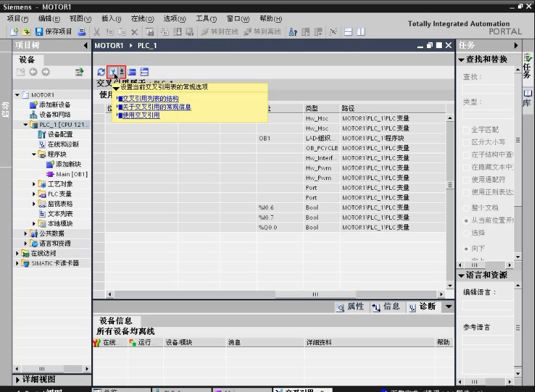This screenshot has width=535, height=392.
Task: Toggle the 在子结构中查 checkbox
Action: [466, 155]
